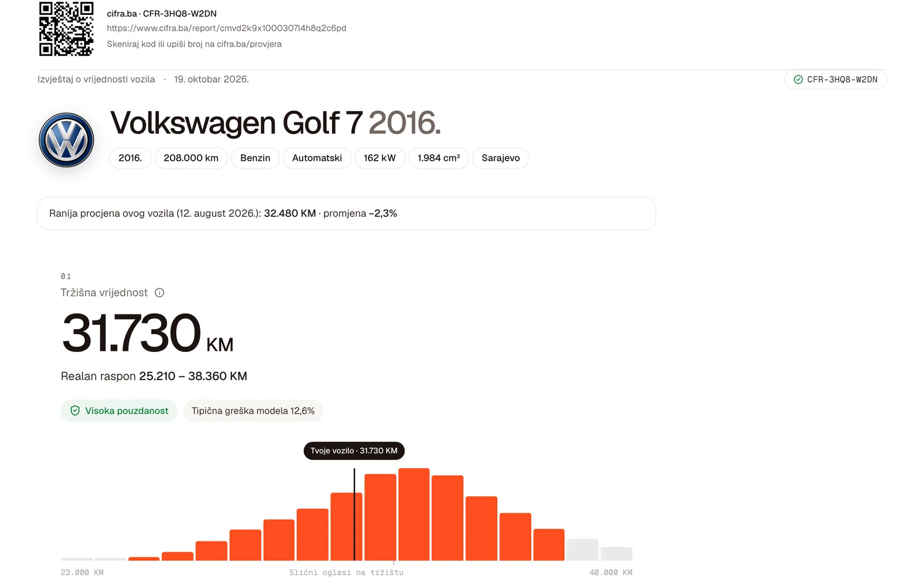Click the tallest orange histogram bar
Image resolution: width=924 pixels, height=578 pixels.
coord(413,514)
